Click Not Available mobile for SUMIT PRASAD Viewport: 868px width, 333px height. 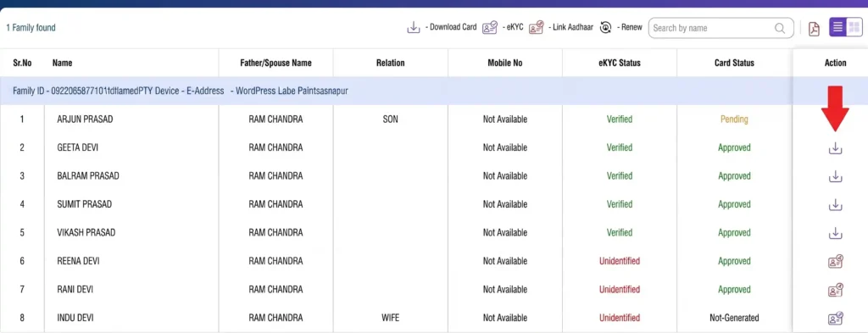click(505, 204)
